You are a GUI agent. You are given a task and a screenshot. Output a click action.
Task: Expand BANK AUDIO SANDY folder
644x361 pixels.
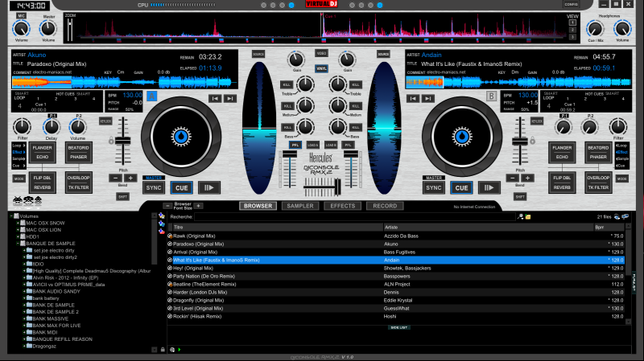coord(24,291)
